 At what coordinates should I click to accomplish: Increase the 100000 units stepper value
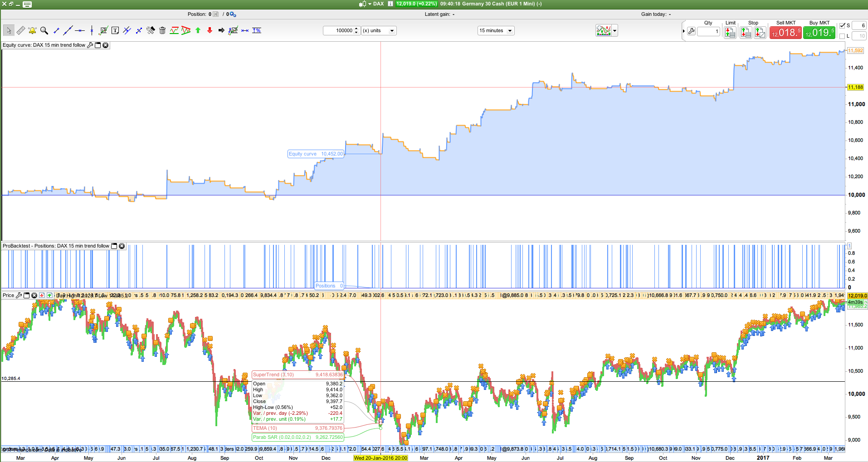[356, 29]
